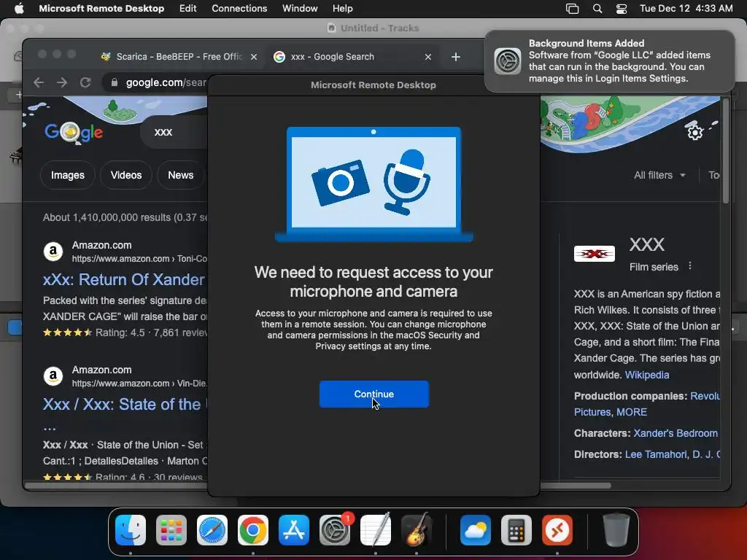
Task: Reload the Google search page
Action: click(85, 82)
